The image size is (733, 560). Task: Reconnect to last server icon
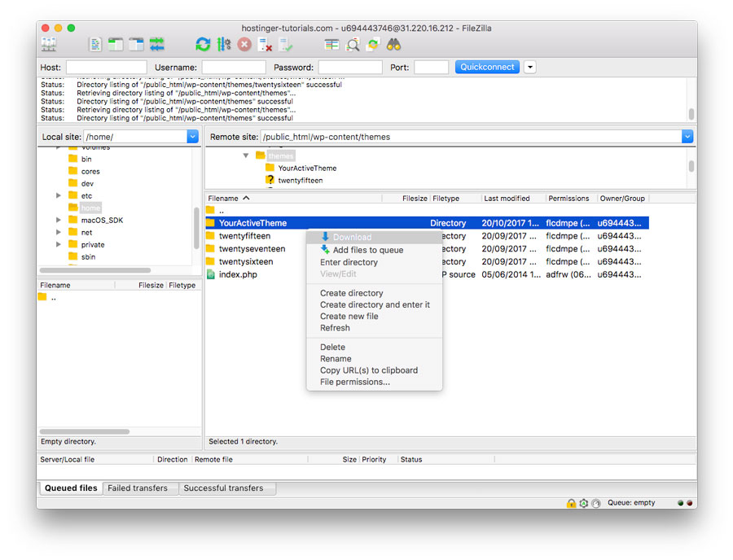285,45
